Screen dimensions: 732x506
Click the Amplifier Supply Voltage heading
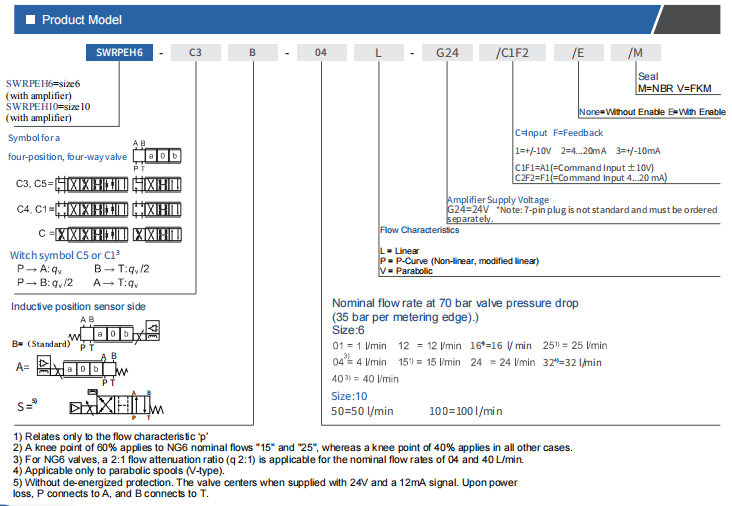tap(496, 200)
